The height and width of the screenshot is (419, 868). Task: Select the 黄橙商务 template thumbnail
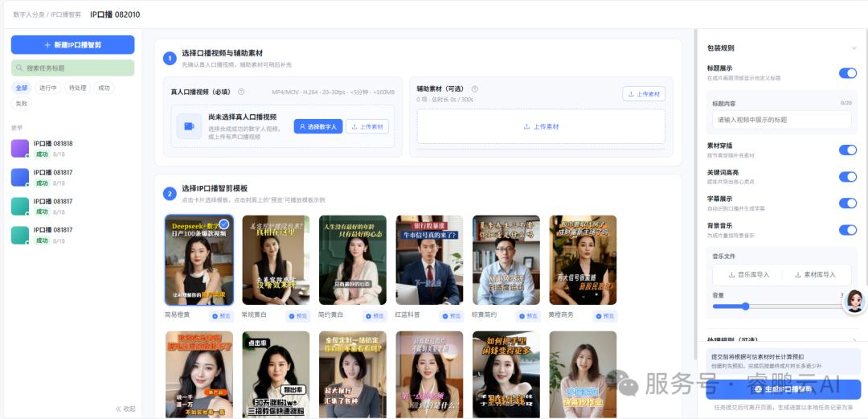pyautogui.click(x=583, y=260)
